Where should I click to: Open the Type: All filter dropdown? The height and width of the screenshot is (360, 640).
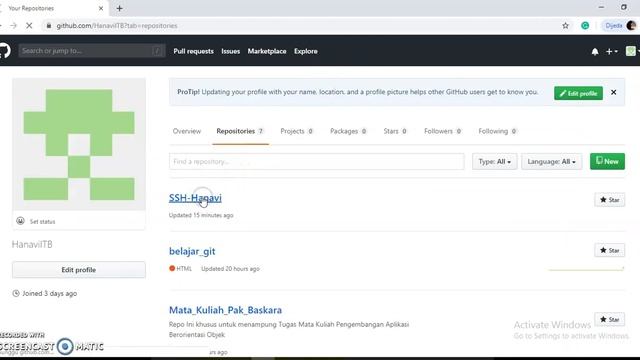point(495,162)
